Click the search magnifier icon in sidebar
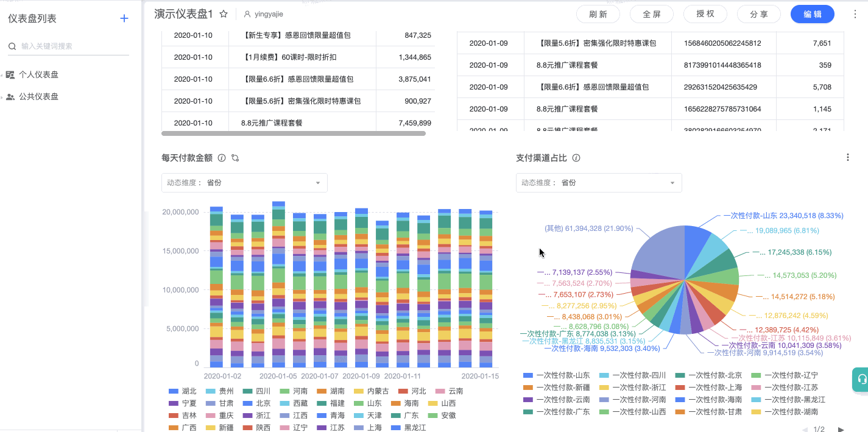The image size is (868, 432). (x=12, y=46)
